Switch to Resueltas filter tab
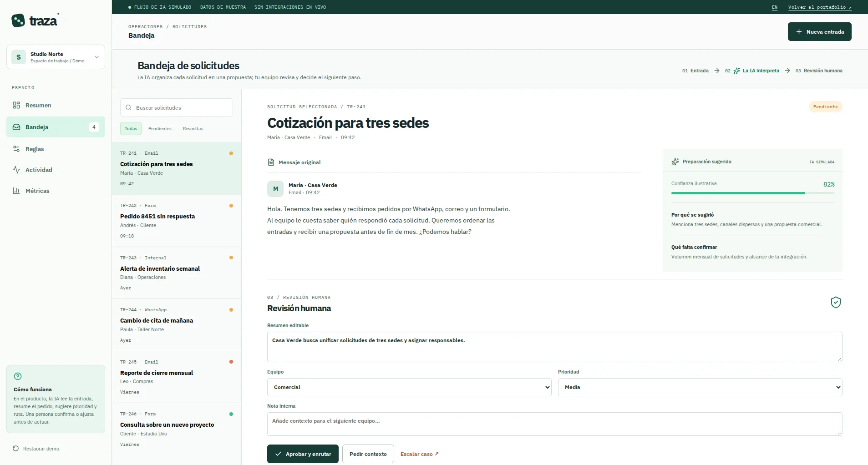This screenshot has width=868, height=465. click(x=193, y=129)
